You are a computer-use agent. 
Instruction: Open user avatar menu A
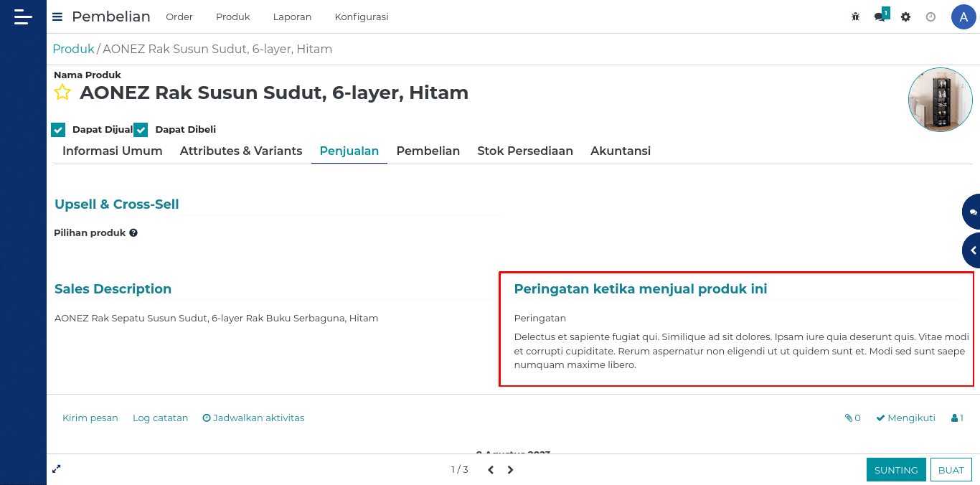click(x=963, y=17)
